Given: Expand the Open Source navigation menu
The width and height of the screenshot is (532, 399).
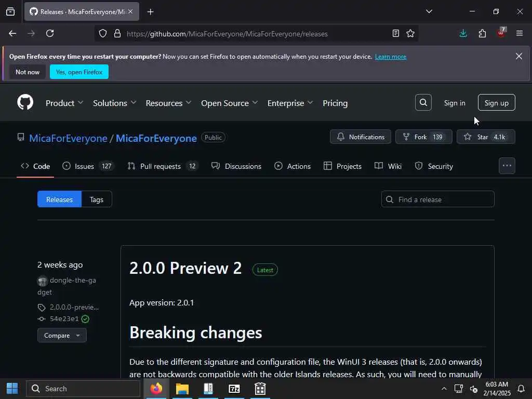Looking at the screenshot, I should [229, 103].
